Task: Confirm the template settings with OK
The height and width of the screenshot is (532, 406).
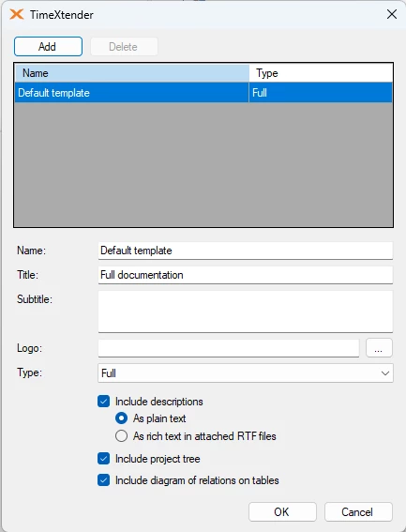Action: tap(282, 511)
